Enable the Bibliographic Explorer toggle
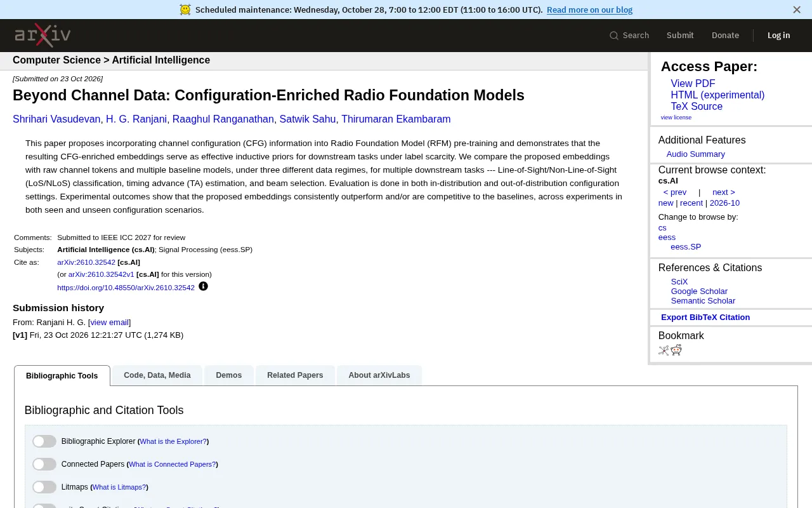 pyautogui.click(x=44, y=441)
